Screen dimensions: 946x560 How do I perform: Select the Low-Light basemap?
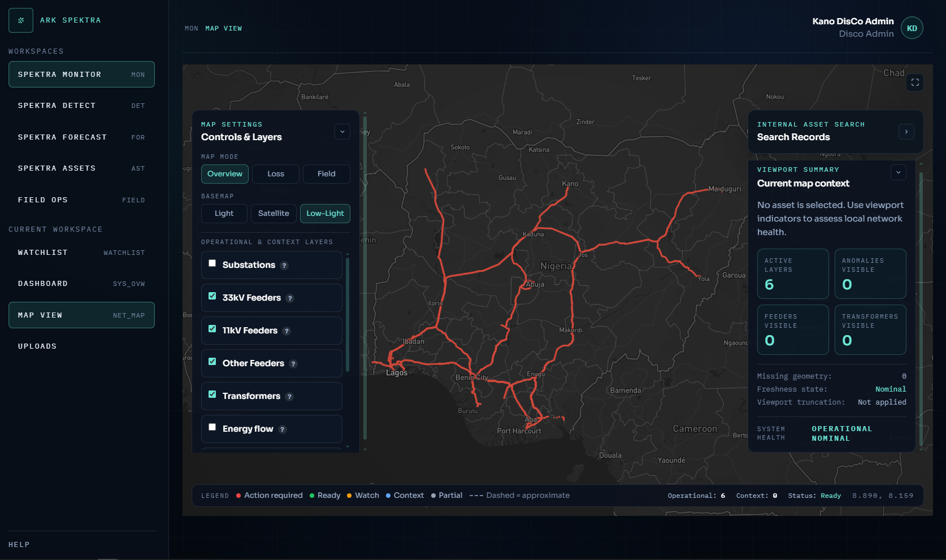(326, 214)
